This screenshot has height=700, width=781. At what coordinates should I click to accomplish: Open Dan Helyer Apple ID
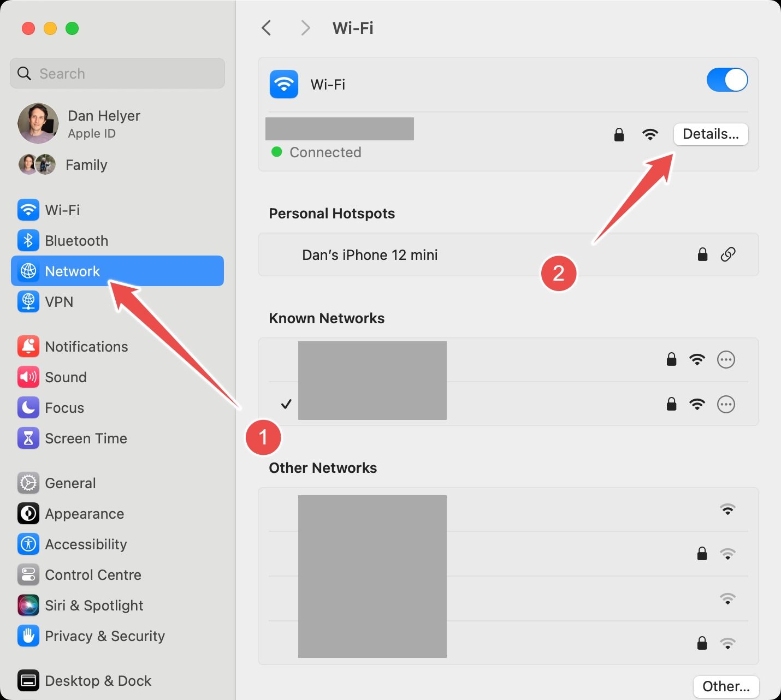coord(117,123)
